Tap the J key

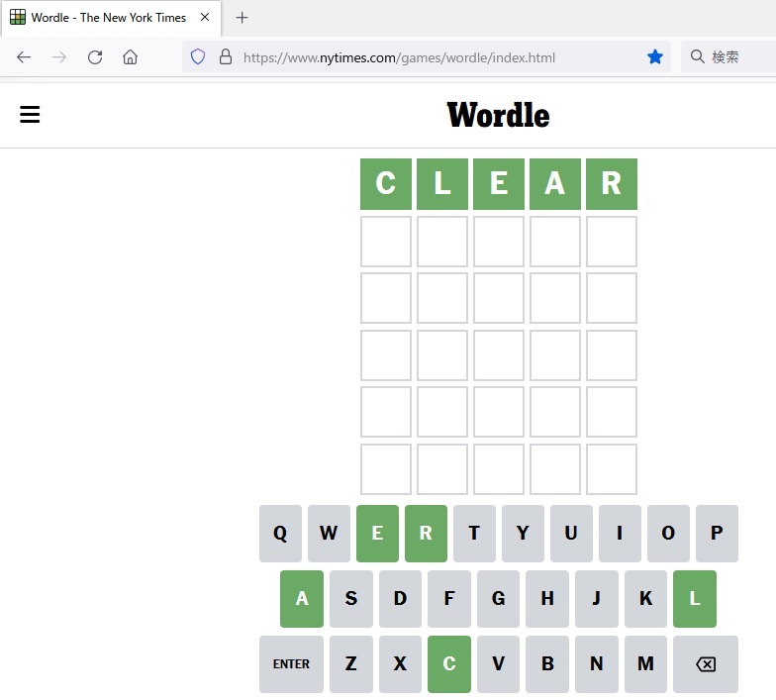(596, 598)
